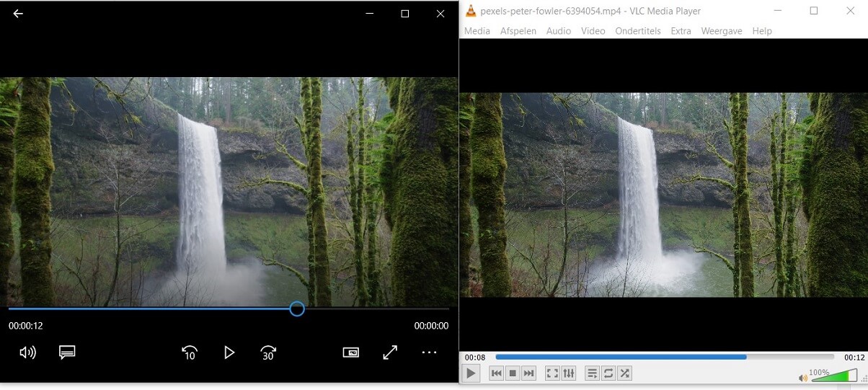This screenshot has height=390, width=868.
Task: Toggle VLC fullscreen mode
Action: [552, 373]
